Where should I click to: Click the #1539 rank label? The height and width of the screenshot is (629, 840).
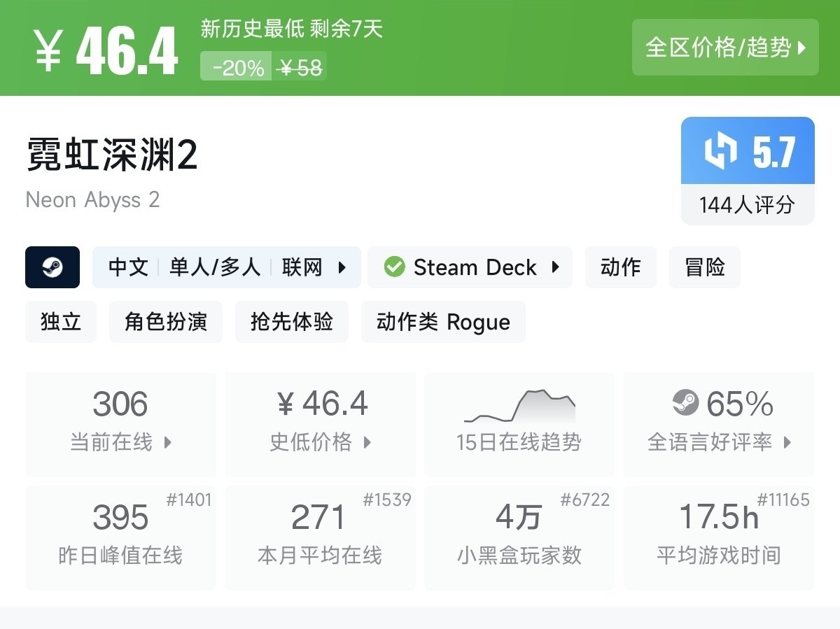[x=387, y=500]
